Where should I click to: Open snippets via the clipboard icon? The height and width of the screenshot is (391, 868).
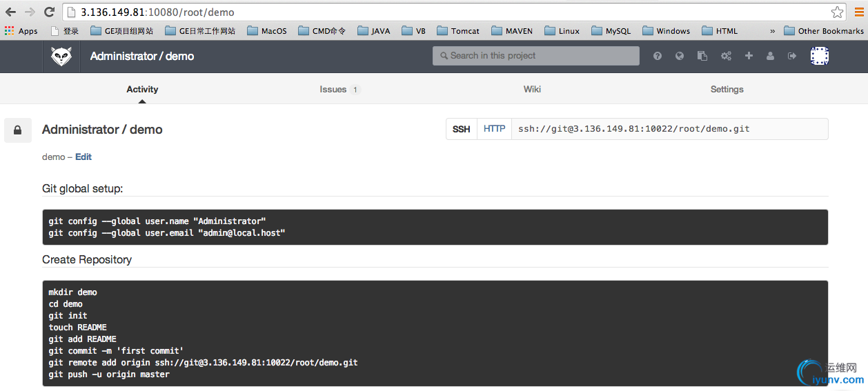pos(702,56)
